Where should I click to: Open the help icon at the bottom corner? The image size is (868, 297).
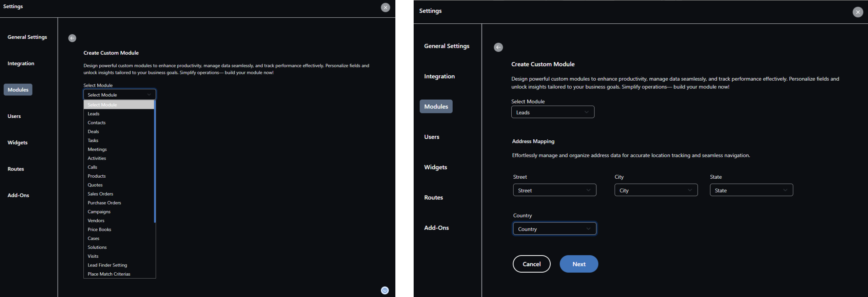(x=384, y=290)
